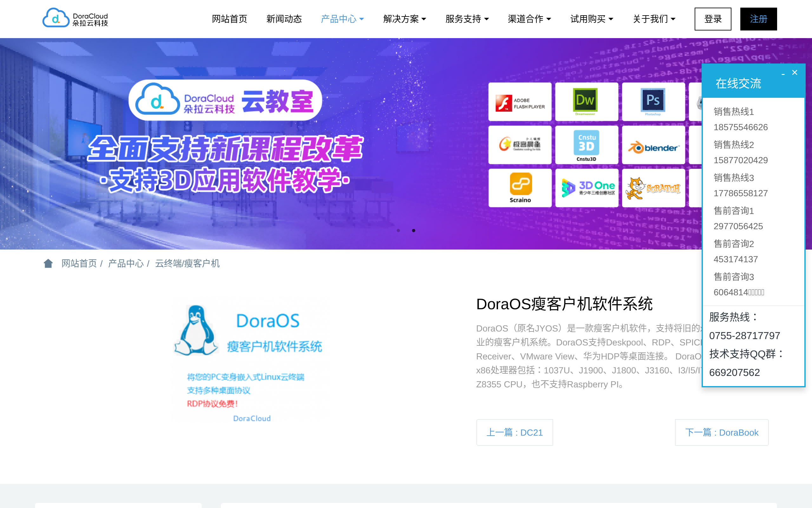Click 售前咨询1 in chat panel
This screenshot has width=812, height=508.
(x=734, y=211)
